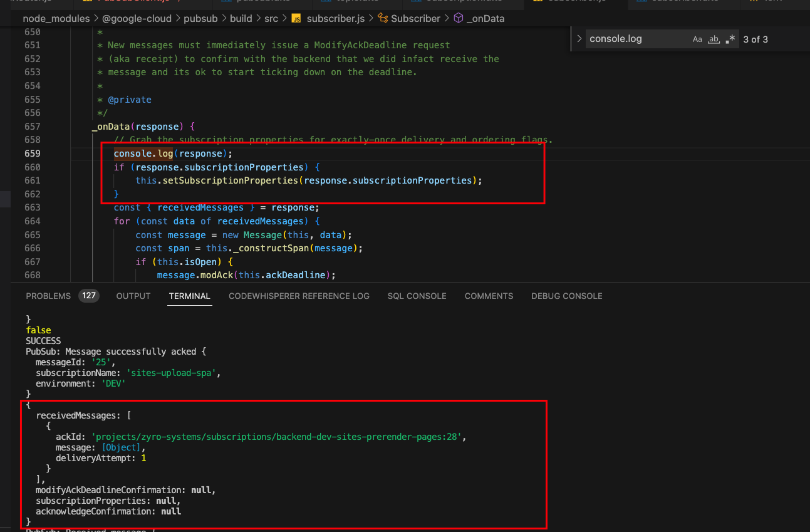The image size is (810, 532).
Task: Open pubsub breadcrumb
Action: click(x=200, y=18)
